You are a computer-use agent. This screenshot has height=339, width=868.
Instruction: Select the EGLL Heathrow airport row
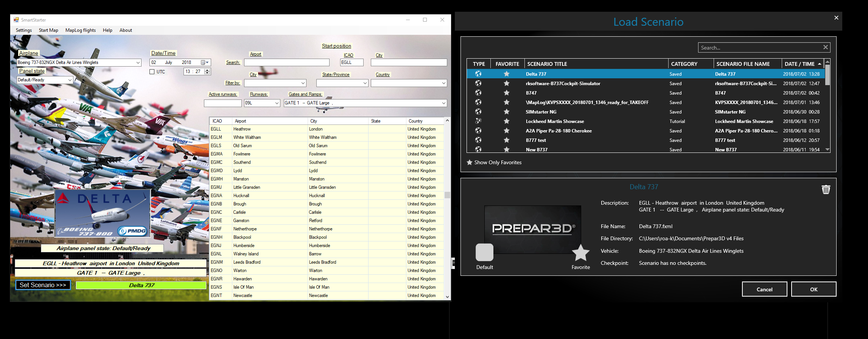[x=327, y=129]
